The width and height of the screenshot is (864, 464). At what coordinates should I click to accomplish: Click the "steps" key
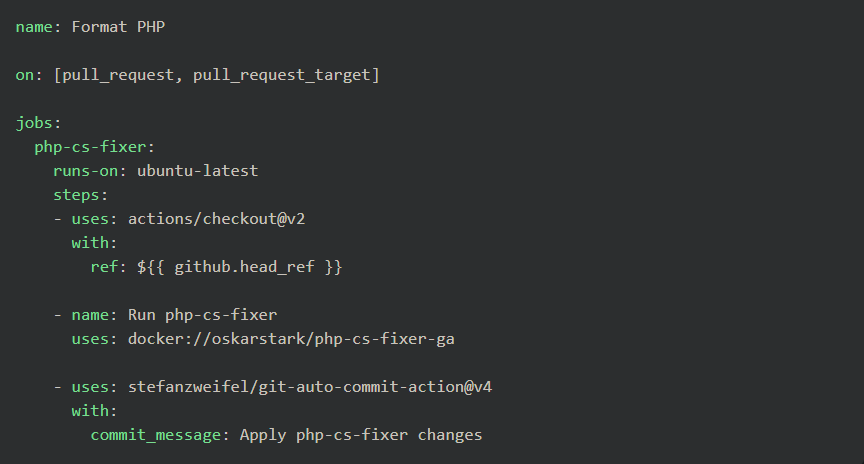coord(76,195)
